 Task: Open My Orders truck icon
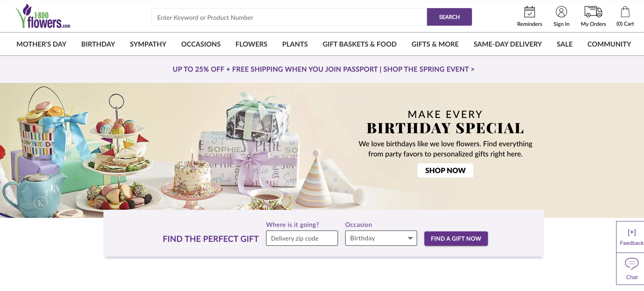coord(593,12)
